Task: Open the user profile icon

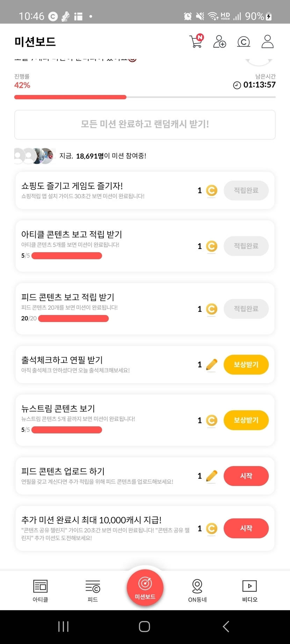Action: point(267,42)
